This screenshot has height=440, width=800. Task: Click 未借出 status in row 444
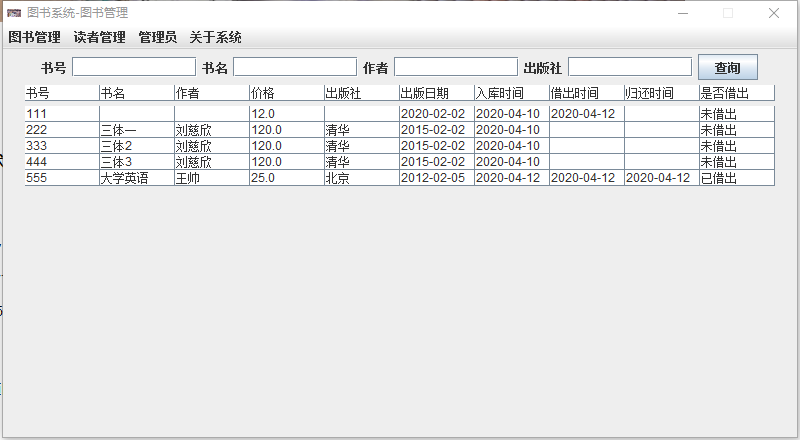coord(737,162)
